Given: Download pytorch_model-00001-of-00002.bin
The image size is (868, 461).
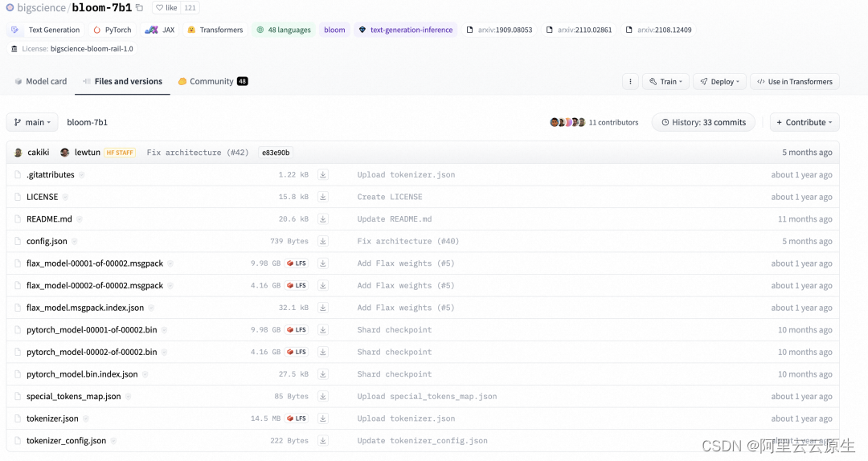Looking at the screenshot, I should [x=323, y=330].
